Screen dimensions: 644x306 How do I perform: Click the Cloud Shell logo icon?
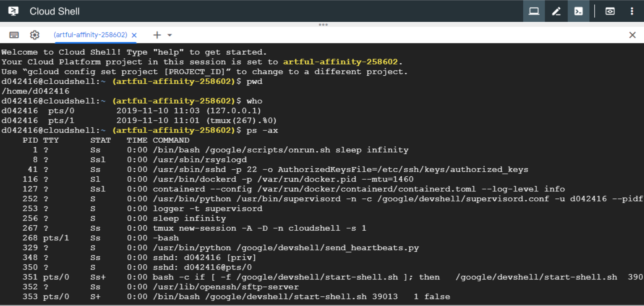click(x=13, y=11)
